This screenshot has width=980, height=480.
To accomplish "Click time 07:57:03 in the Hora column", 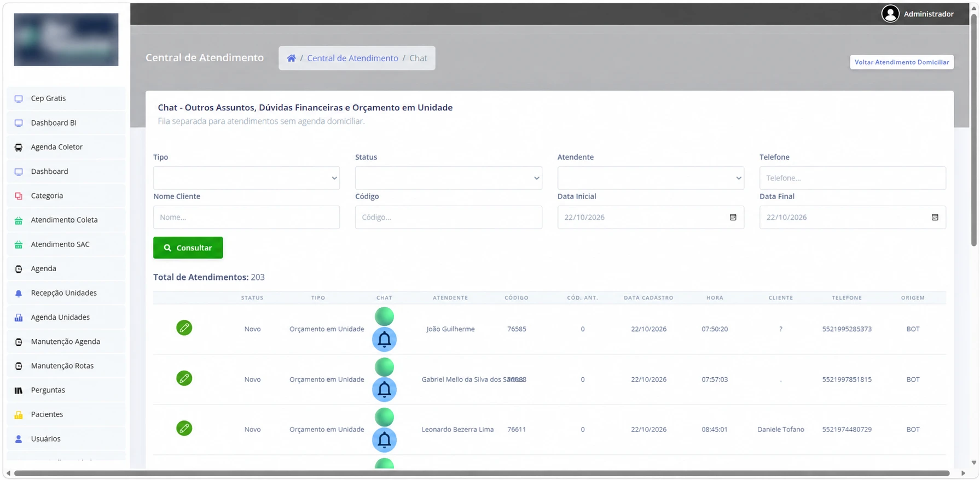I will coord(715,379).
